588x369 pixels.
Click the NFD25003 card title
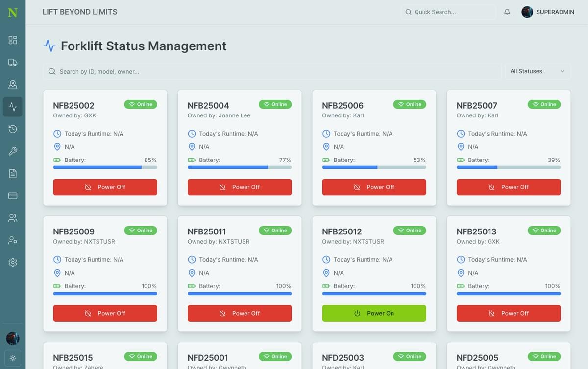coord(343,358)
